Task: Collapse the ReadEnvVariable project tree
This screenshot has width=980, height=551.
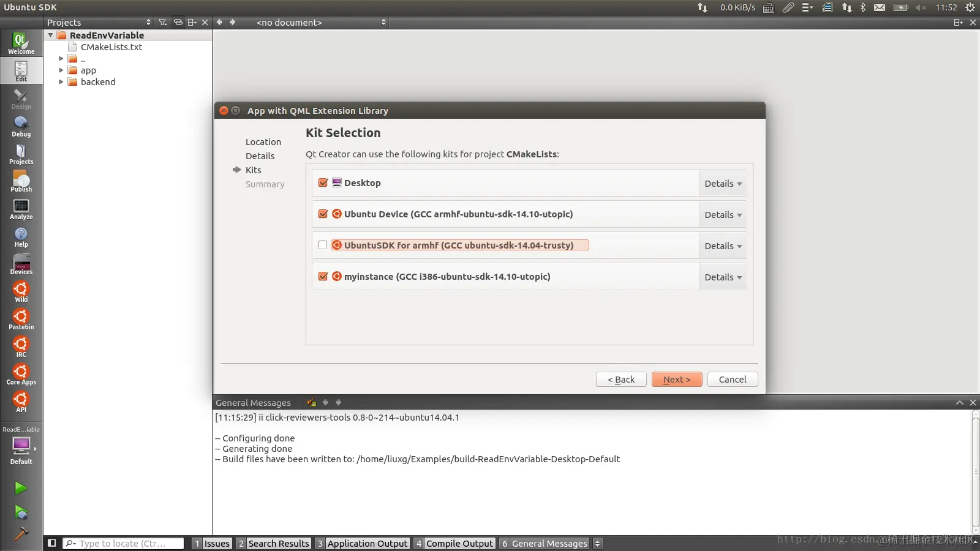Action: tap(50, 36)
